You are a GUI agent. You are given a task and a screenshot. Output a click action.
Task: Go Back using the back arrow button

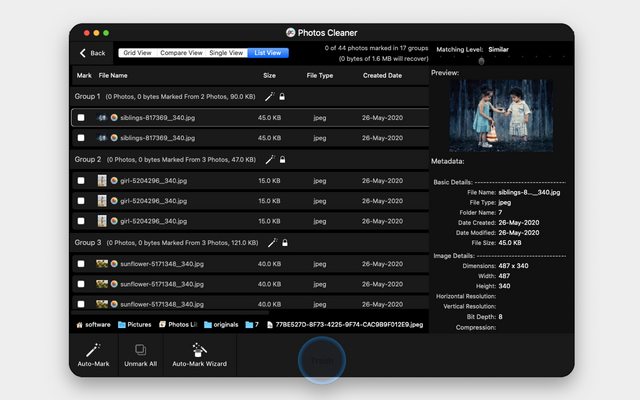click(x=92, y=53)
